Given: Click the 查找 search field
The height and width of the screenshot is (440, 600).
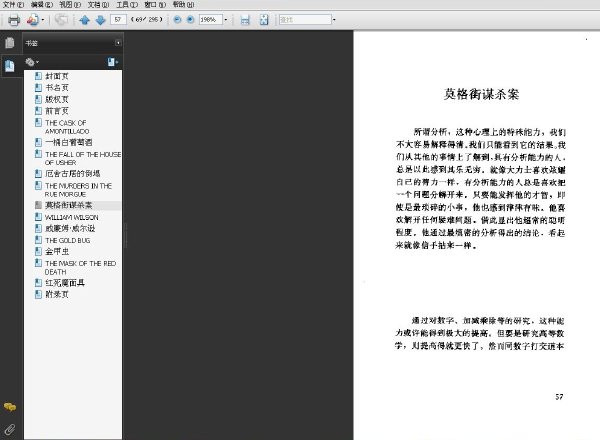Looking at the screenshot, I should (305, 20).
